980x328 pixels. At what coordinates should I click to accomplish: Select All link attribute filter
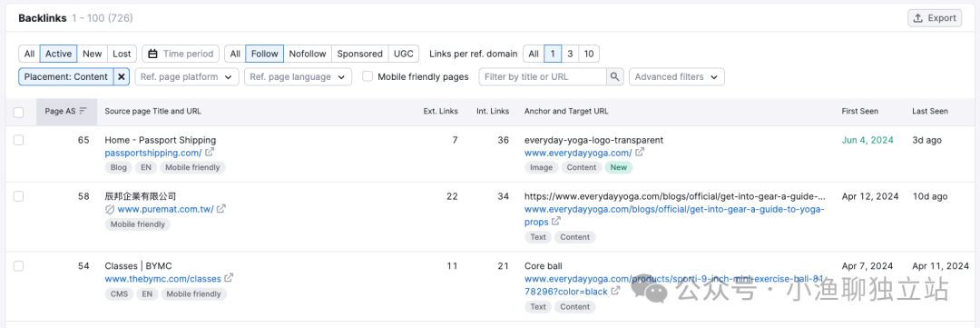[235, 54]
